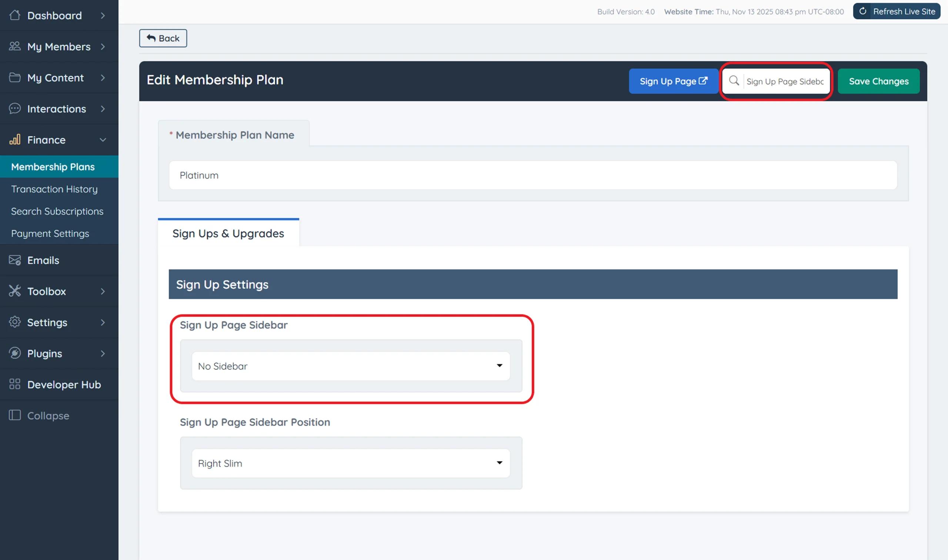Screen dimensions: 948x560
Task: Click the green Save Changes button
Action: pos(878,81)
